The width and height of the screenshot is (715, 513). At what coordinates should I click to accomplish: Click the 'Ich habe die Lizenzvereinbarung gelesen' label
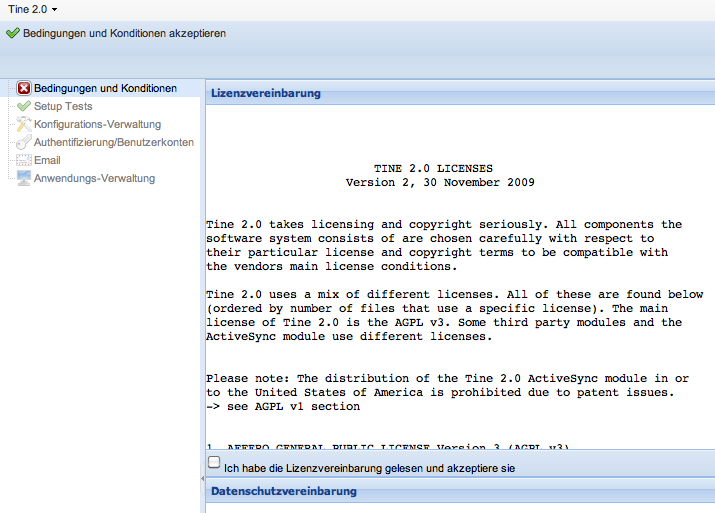pyautogui.click(x=369, y=468)
